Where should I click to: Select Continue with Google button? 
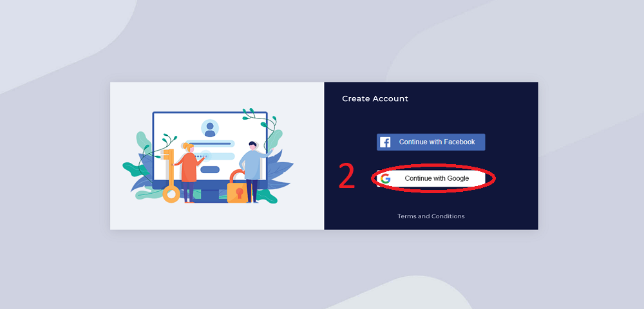[x=431, y=178]
